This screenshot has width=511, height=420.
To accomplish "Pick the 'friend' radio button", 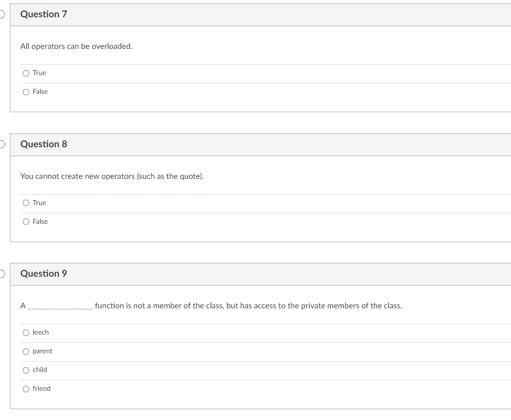I will [x=26, y=389].
